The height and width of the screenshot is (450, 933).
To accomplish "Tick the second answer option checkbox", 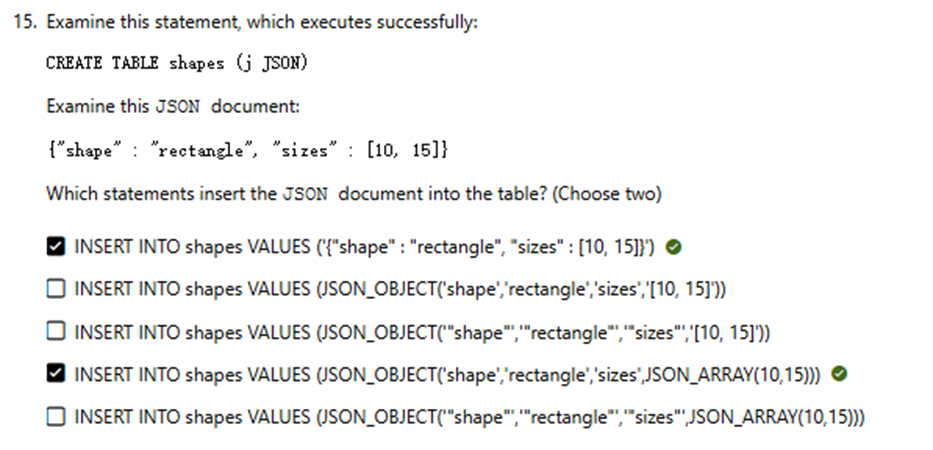I will click(56, 290).
